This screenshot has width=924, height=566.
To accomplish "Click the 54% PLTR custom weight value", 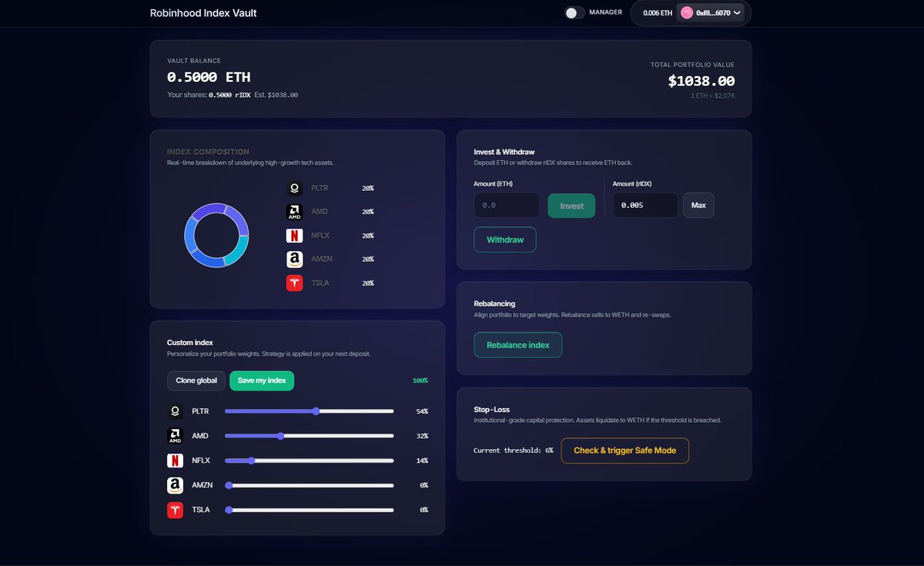I will pos(422,411).
